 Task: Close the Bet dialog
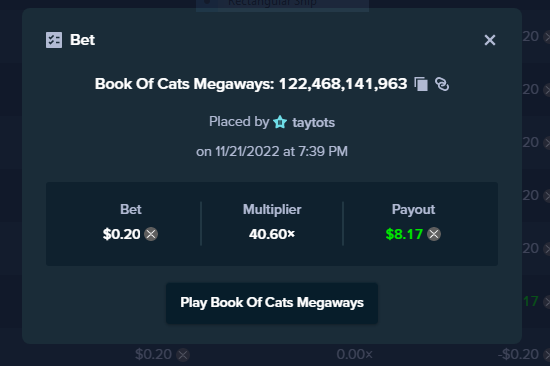coord(490,40)
